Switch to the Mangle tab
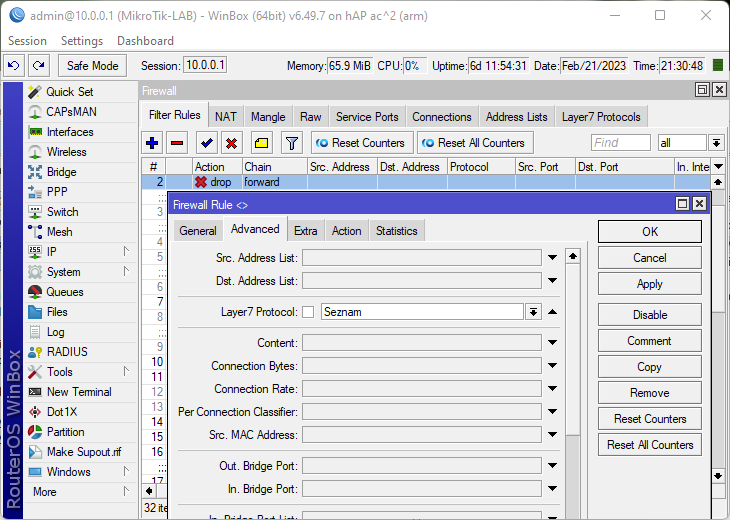Screen dimensions: 730x520 pos(268,117)
